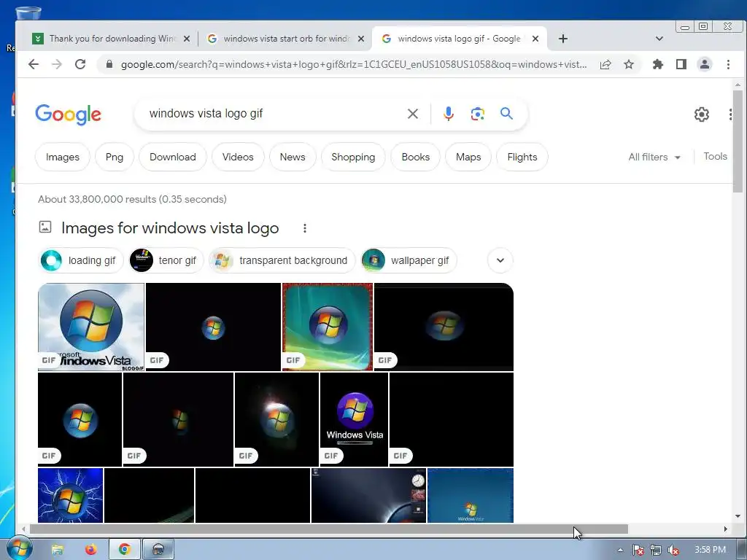Screen dimensions: 747x560
Task: Open the Action Center flag icon
Action: (x=638, y=551)
